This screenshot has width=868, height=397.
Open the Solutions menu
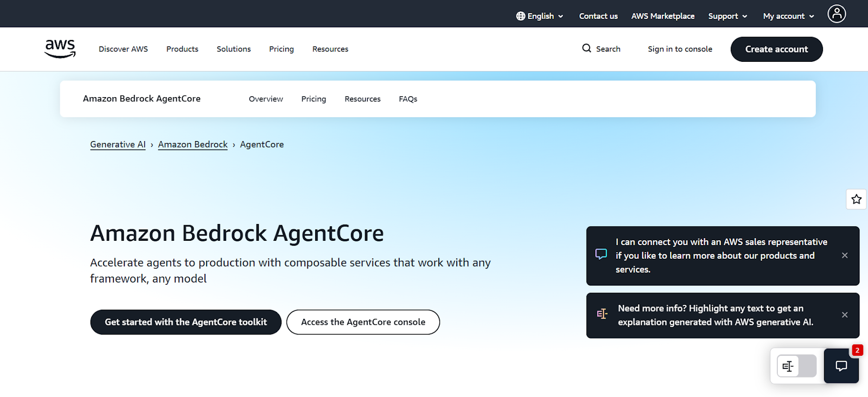[234, 49]
